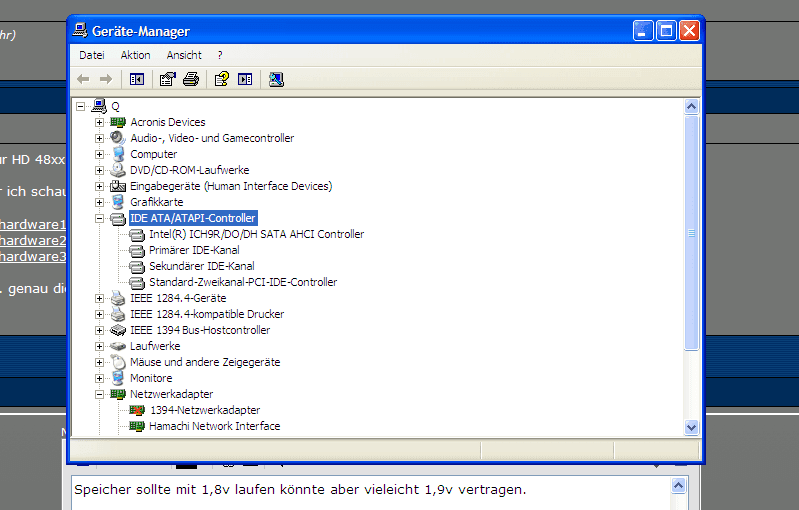Viewport: 799px width, 510px height.
Task: Open the hardware3 link in background page
Action: pyautogui.click(x=33, y=256)
